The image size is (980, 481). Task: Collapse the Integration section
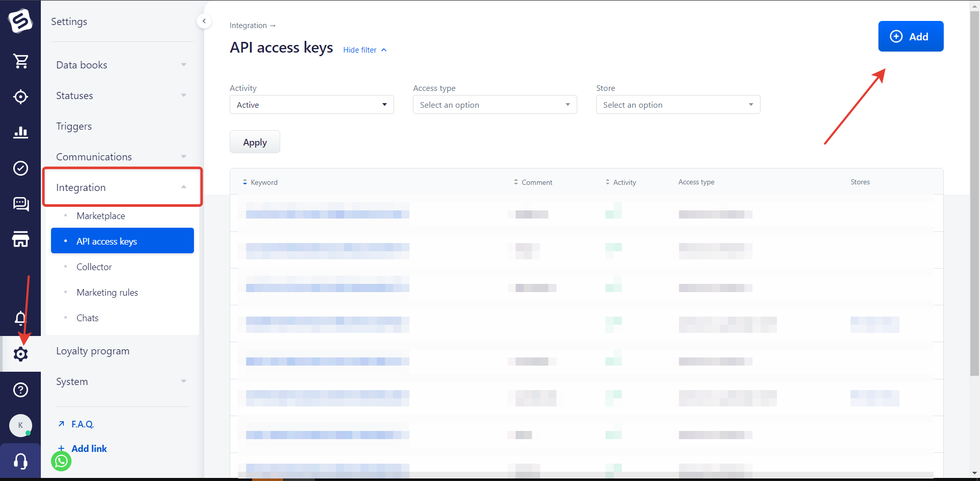click(x=122, y=187)
